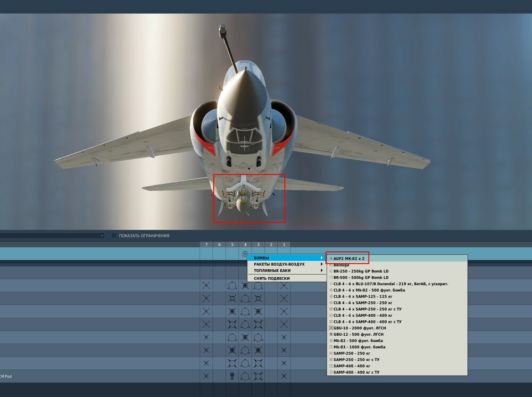Toggle the ПОКАЗАТЬ ОГРАНИЧЕНИЯ checkbox
This screenshot has height=397, width=532.
click(x=114, y=235)
